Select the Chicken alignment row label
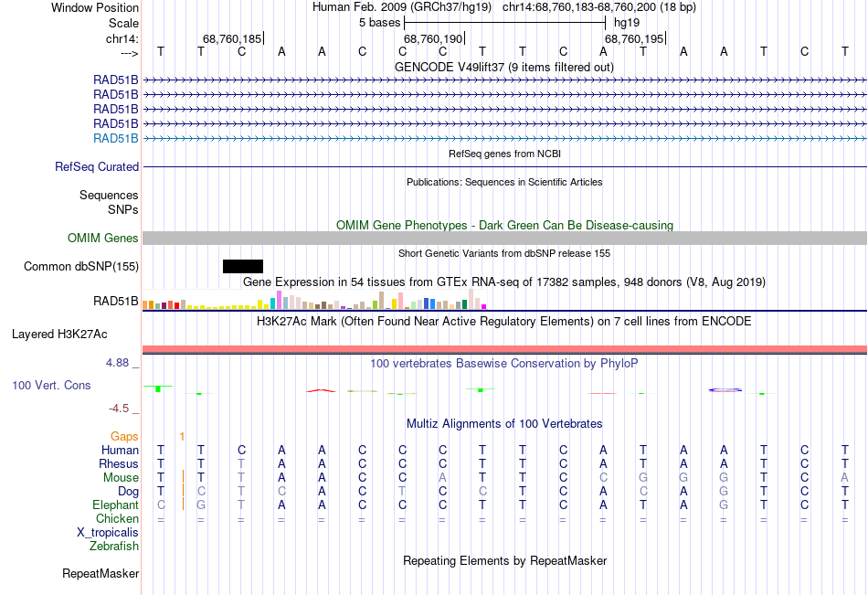This screenshot has height=595, width=868. [117, 518]
